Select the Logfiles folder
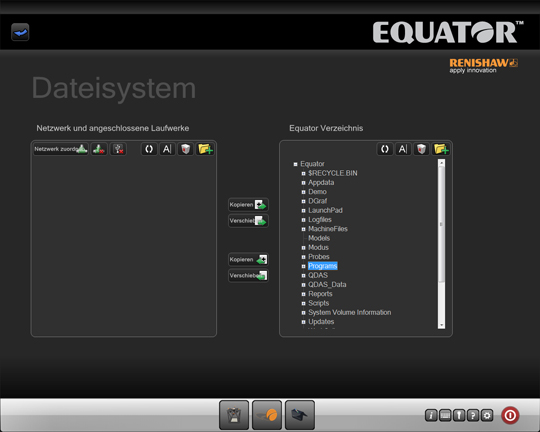 320,220
